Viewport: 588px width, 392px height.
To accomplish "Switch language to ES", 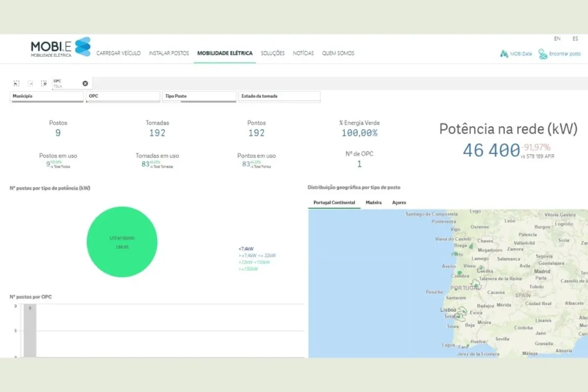I will click(575, 38).
